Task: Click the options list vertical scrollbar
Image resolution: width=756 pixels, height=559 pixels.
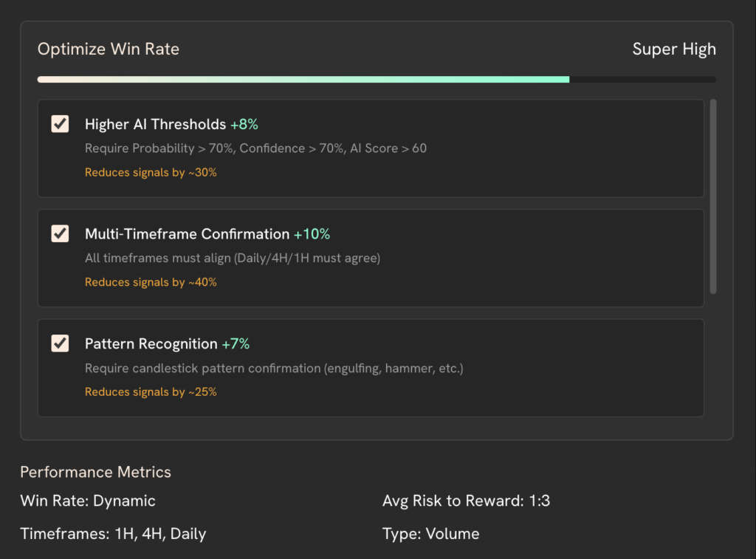Action: [x=712, y=196]
